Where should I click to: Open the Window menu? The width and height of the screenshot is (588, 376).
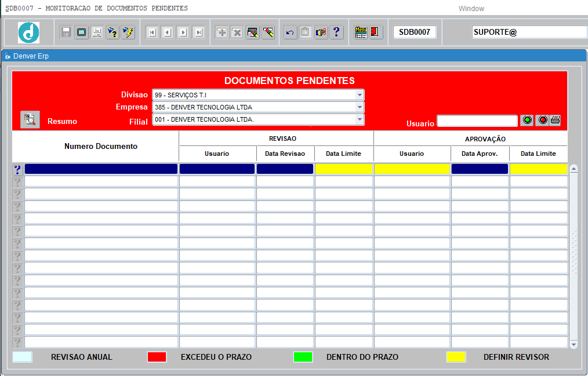[471, 8]
